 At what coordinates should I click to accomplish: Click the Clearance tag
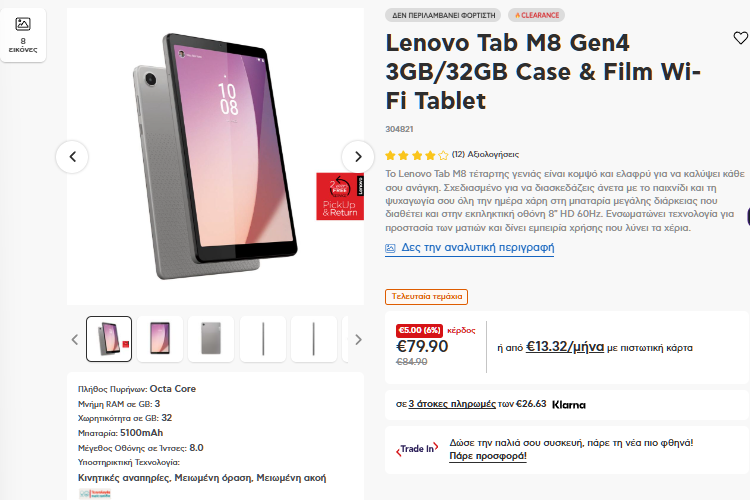tap(536, 15)
